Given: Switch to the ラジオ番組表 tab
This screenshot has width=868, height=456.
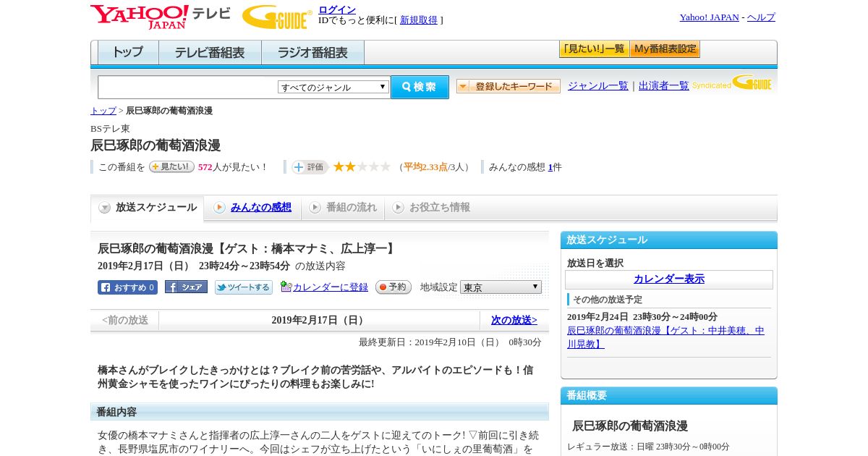Looking at the screenshot, I should tap(312, 53).
